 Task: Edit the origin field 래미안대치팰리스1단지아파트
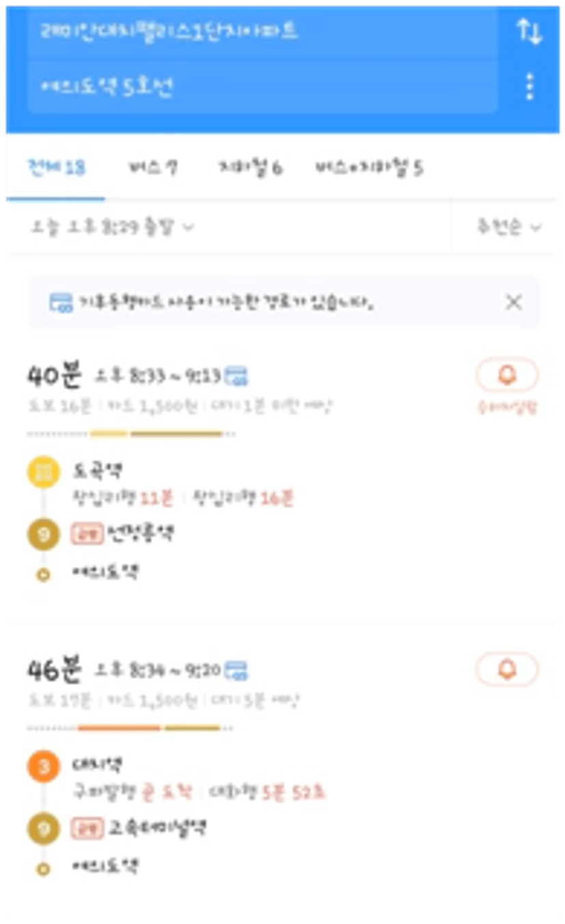pos(262,32)
